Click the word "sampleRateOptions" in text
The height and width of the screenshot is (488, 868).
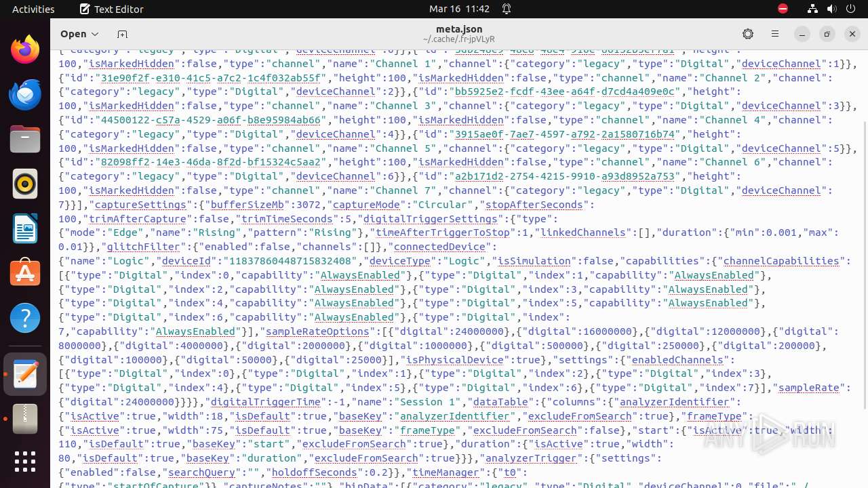pyautogui.click(x=317, y=331)
